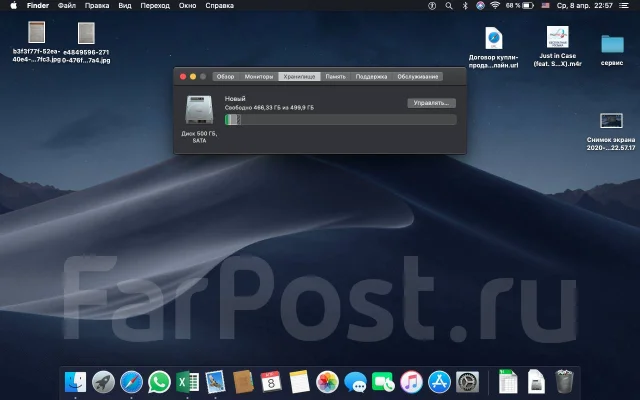This screenshot has height=400, width=640.
Task: Click the storage usage bar
Action: coord(340,120)
